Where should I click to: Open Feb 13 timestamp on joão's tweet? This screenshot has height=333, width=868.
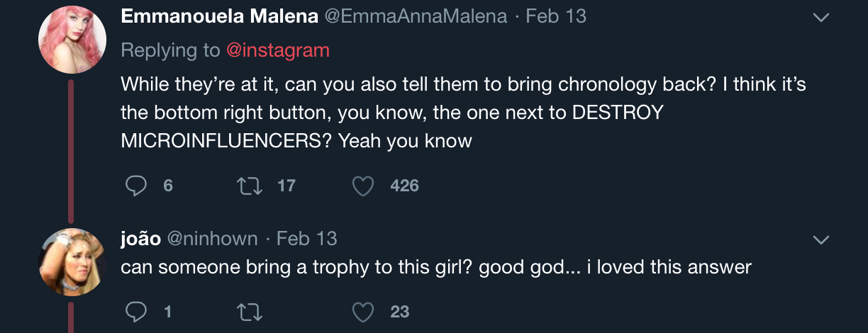click(306, 239)
